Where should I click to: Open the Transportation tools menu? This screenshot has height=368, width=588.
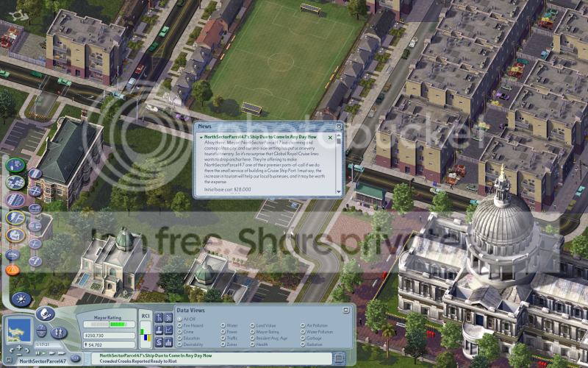pyautogui.click(x=15, y=199)
